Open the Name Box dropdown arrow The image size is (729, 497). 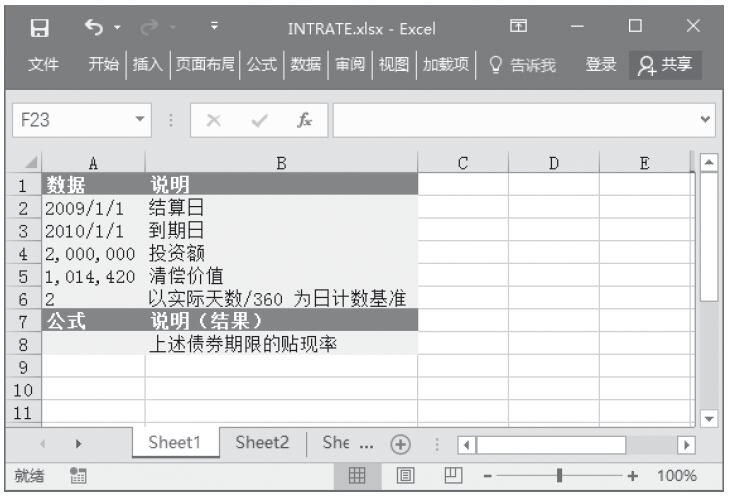pyautogui.click(x=140, y=119)
